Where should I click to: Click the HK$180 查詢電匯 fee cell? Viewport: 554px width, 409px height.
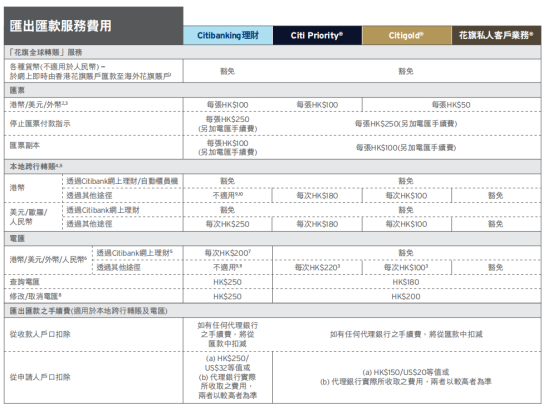click(406, 282)
